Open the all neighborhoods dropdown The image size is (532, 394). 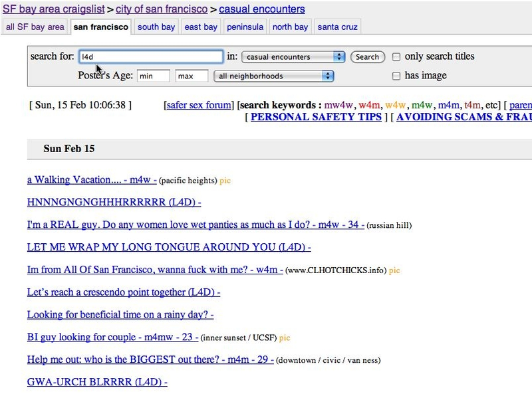(x=274, y=76)
